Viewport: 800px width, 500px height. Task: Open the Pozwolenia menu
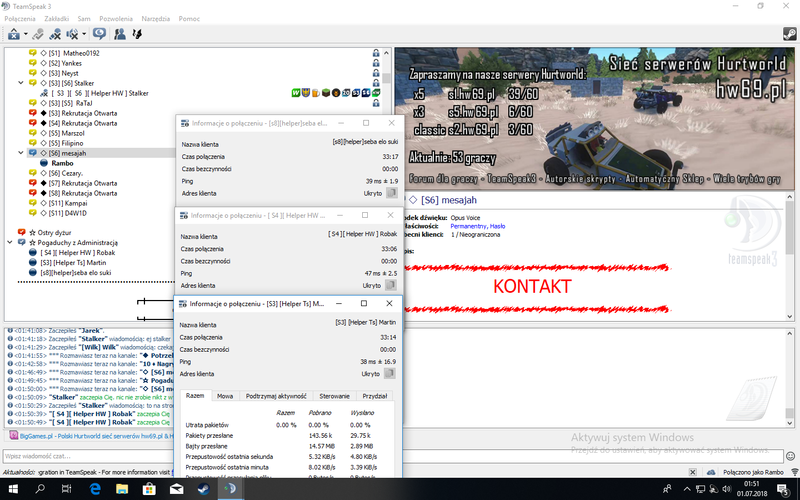click(x=116, y=18)
